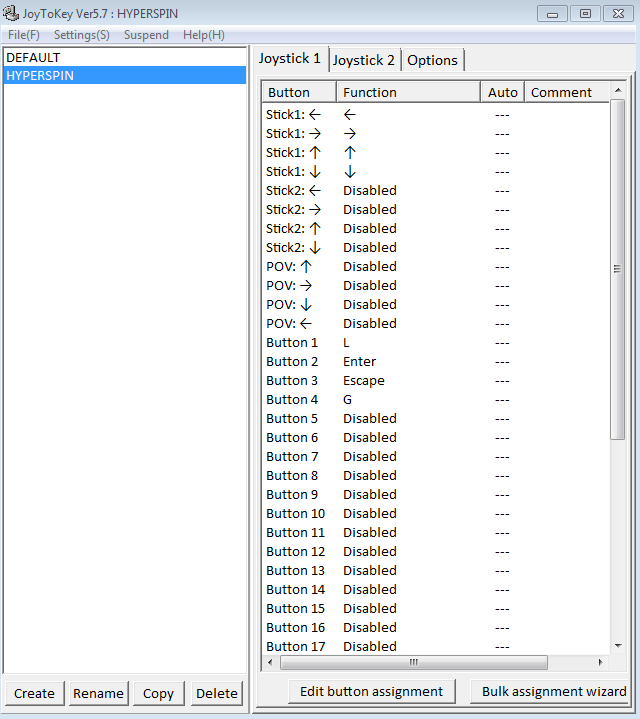The height and width of the screenshot is (719, 640).
Task: Select the Stick2 right arrow row
Action: pos(436,210)
